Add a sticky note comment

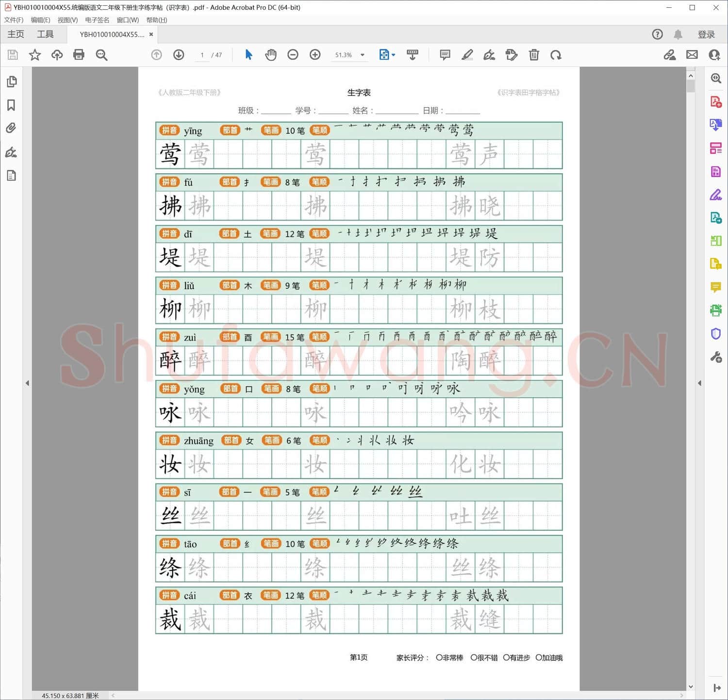click(445, 55)
